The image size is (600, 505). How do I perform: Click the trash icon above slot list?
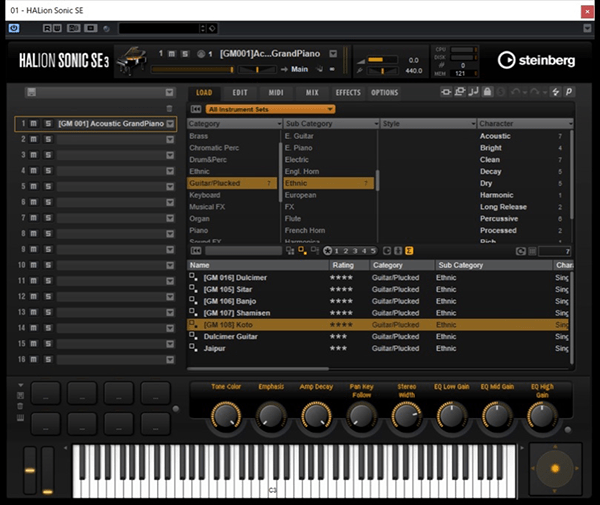[x=169, y=108]
